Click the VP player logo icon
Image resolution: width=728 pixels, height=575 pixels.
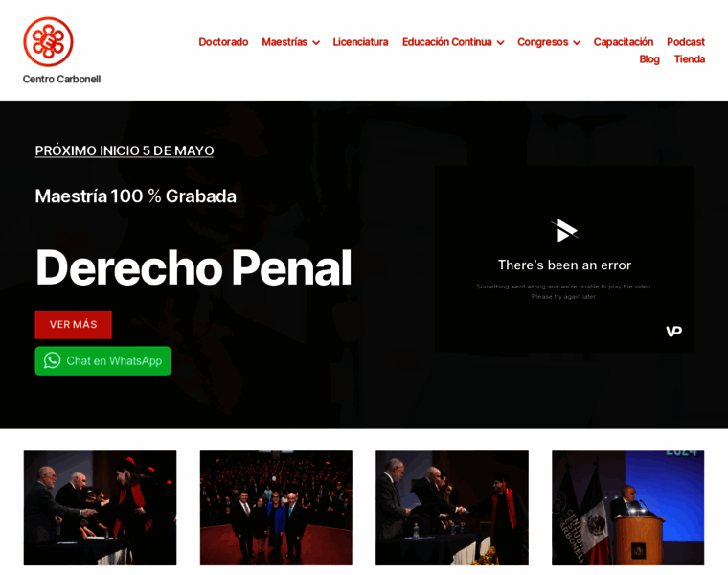click(674, 332)
